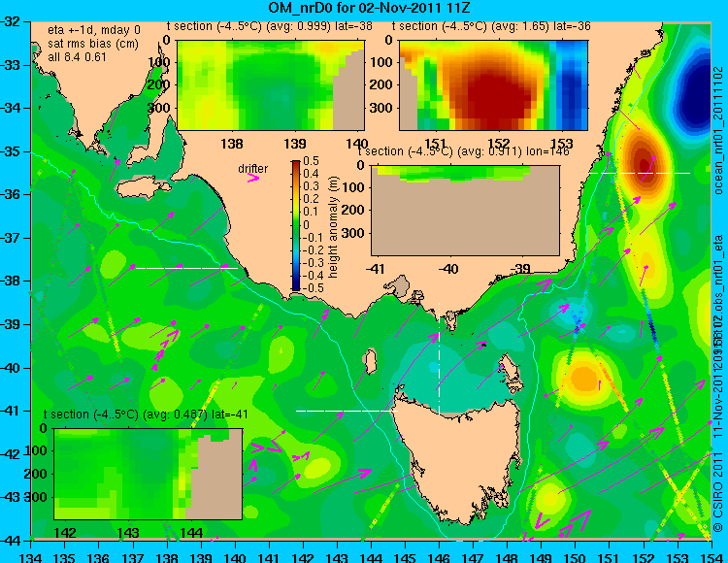Click the 'height anomaly (m)' vertical label

[x=334, y=227]
